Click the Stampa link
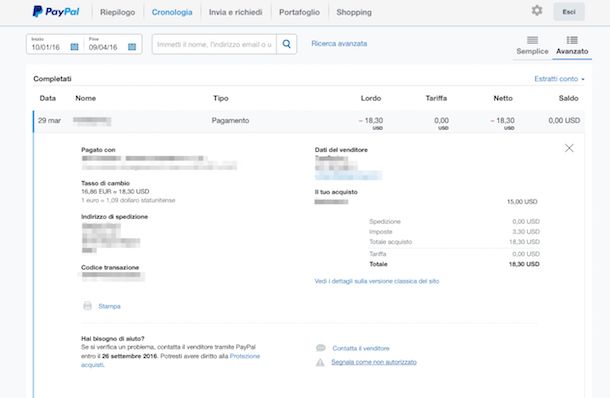The width and height of the screenshot is (610, 398). tap(109, 306)
